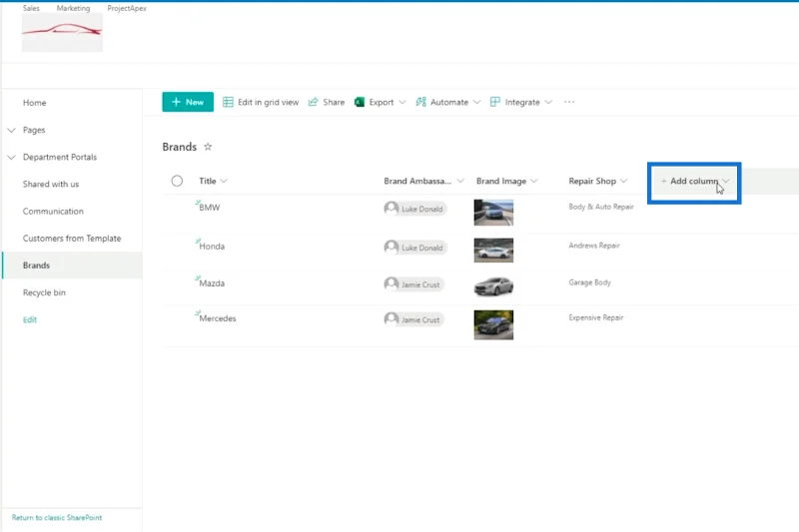Click Return to classic SharePoint
This screenshot has width=799, height=532.
coord(57,518)
